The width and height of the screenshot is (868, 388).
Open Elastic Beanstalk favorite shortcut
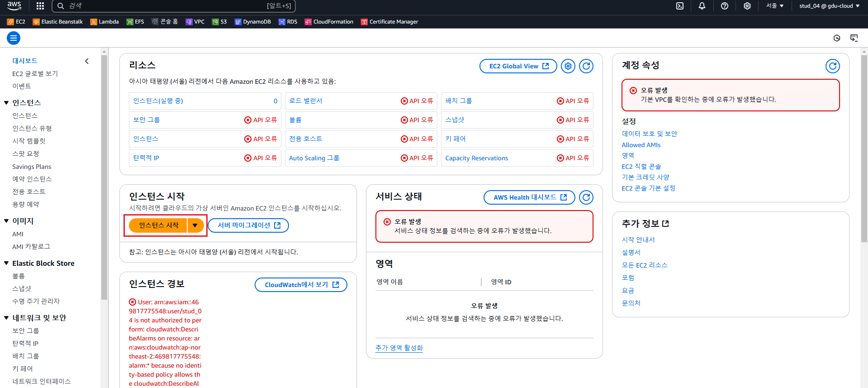57,22
